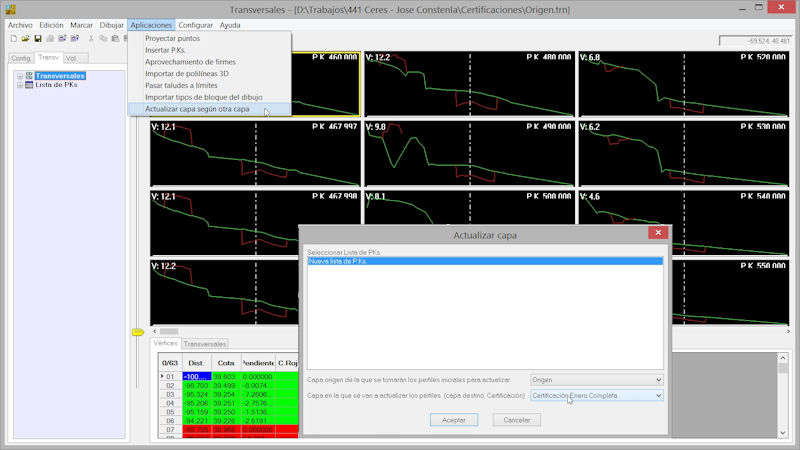Click the Copy toolbar icon
Screen dimensions: 800x450
tap(103, 38)
